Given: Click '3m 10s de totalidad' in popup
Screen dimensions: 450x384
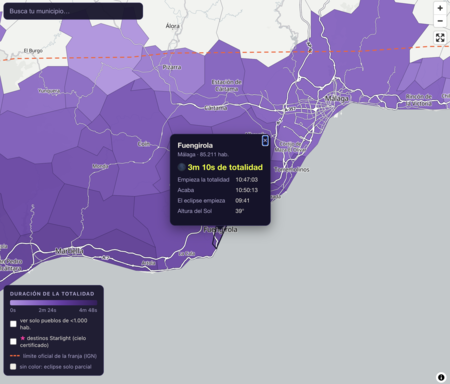Looking at the screenshot, I should click(225, 167).
